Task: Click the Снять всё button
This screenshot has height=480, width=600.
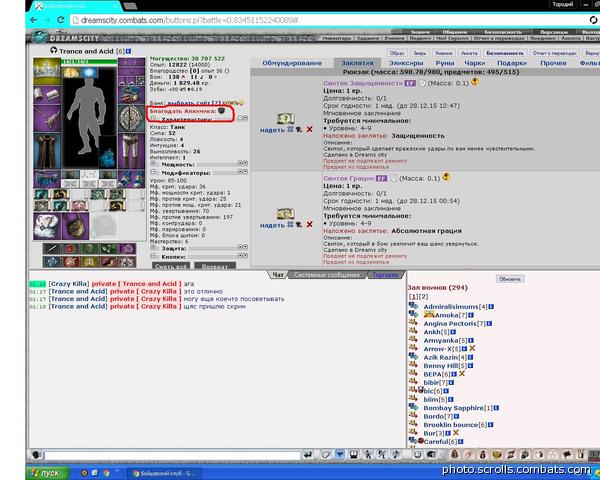Action: (x=171, y=266)
